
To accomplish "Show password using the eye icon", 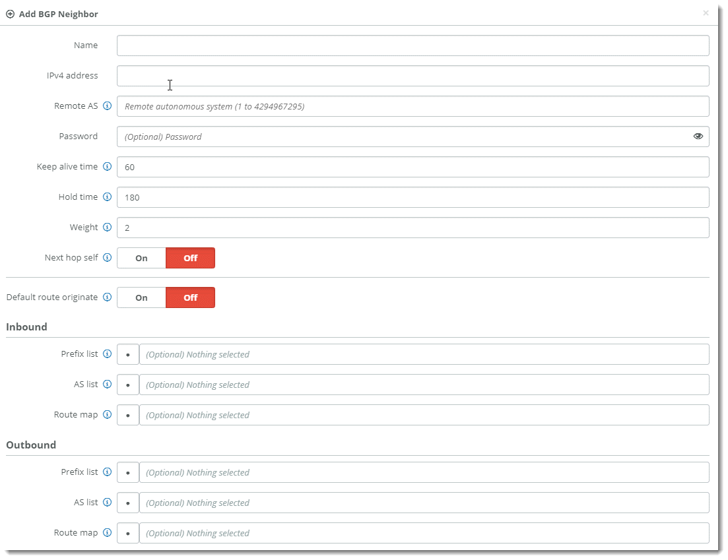I will pos(698,137).
